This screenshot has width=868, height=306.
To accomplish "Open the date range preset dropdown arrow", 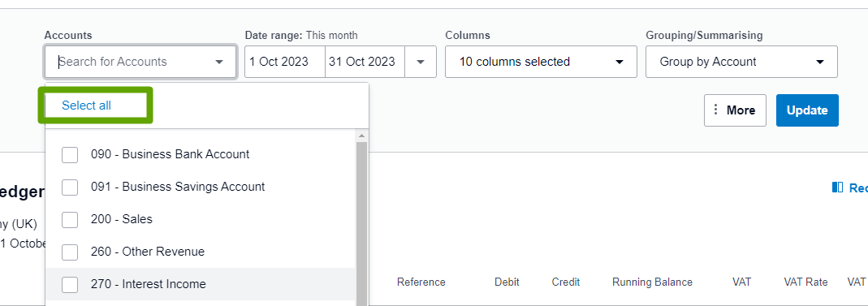I will pos(420,62).
